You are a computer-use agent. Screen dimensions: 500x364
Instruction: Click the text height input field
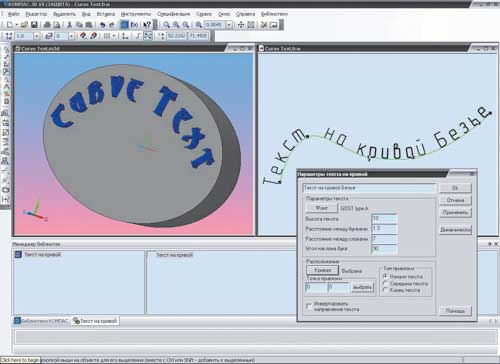tap(384, 219)
